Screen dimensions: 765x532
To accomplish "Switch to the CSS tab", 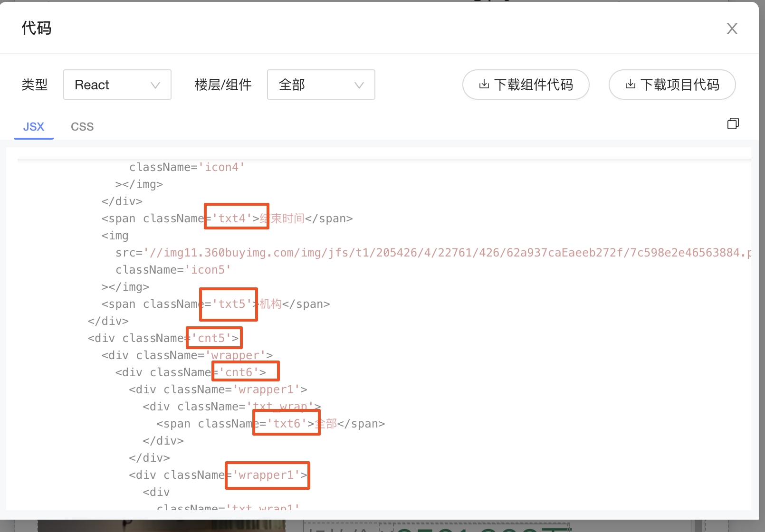I will pos(82,127).
